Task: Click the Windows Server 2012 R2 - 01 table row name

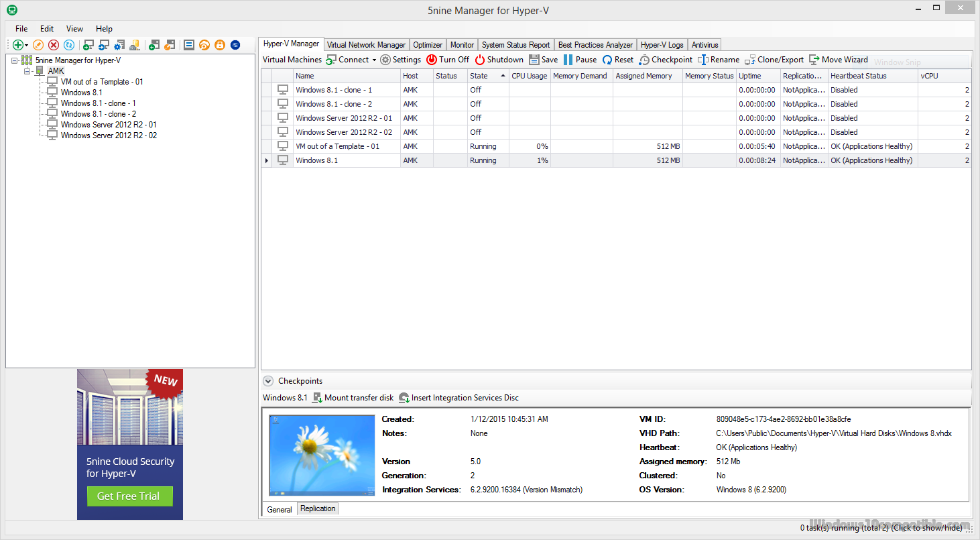Action: click(344, 118)
